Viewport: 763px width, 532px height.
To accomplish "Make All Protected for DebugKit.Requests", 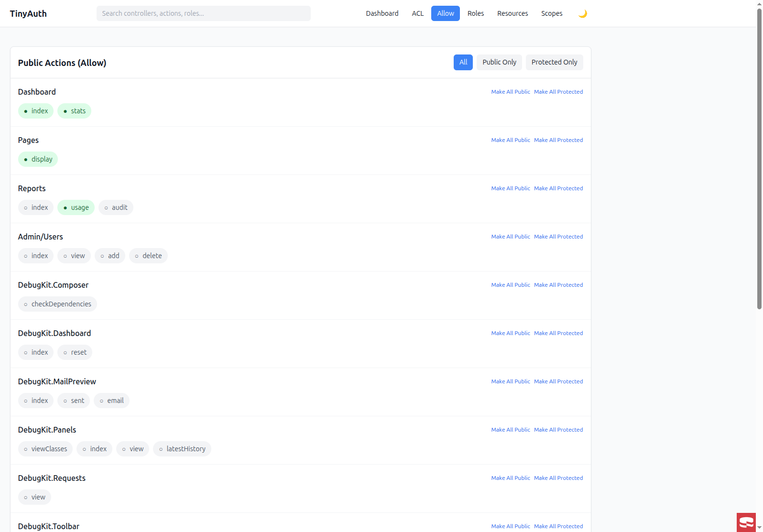I will (x=558, y=478).
